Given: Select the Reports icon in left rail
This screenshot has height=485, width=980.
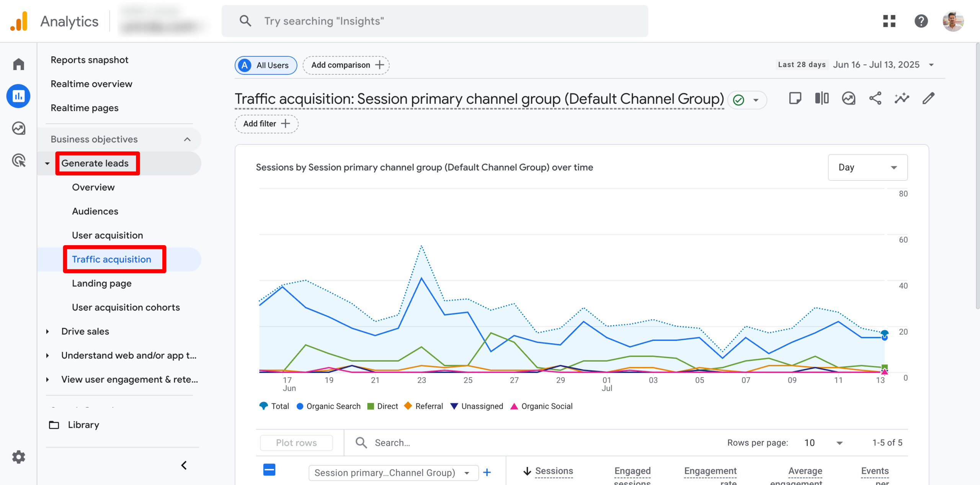Looking at the screenshot, I should click(x=18, y=96).
